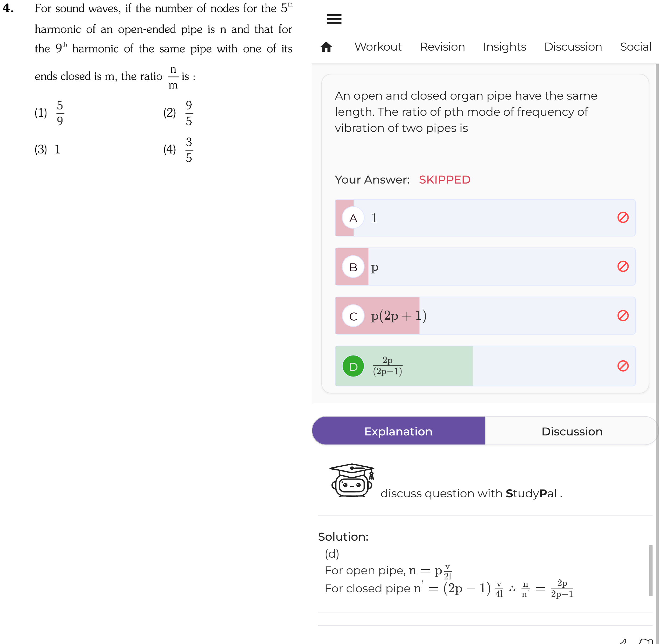Click the report icon on option C
The image size is (666, 644).
tap(622, 315)
